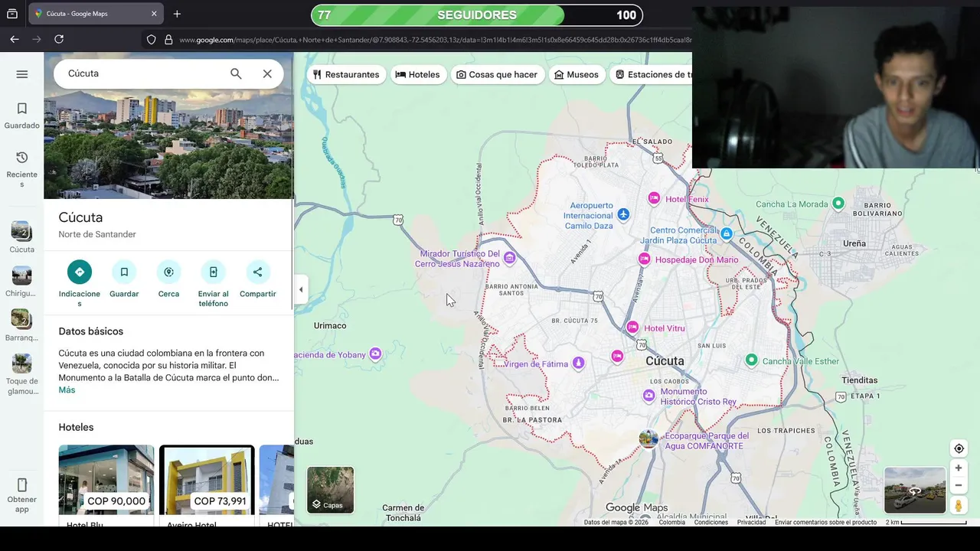980x551 pixels.
Task: Select the Cosas que hacer chip
Action: (x=497, y=74)
